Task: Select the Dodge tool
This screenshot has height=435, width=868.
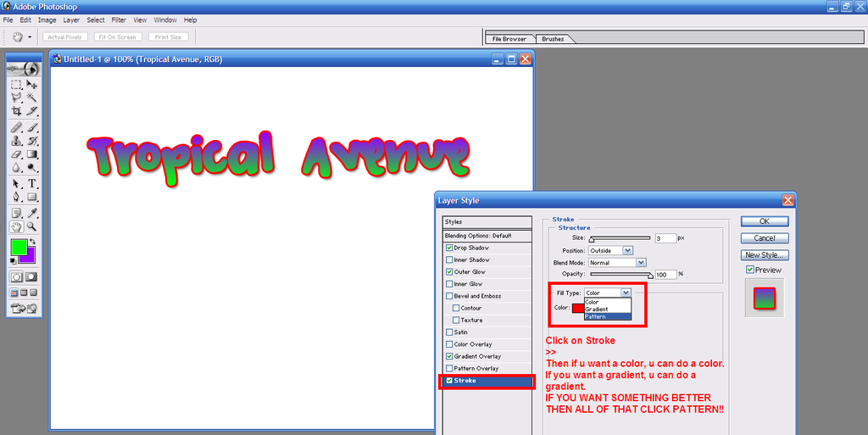Action: point(32,168)
